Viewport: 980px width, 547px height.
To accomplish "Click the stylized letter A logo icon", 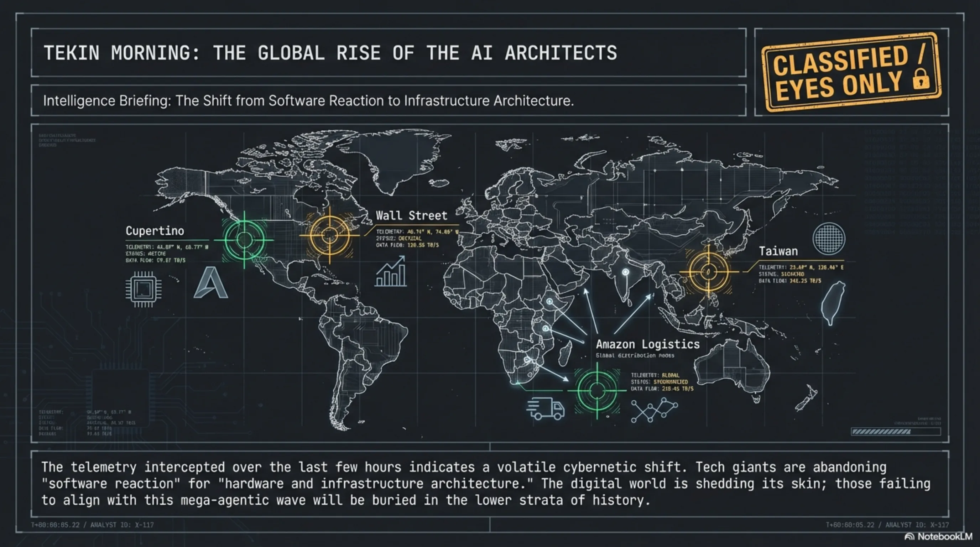I will (211, 283).
